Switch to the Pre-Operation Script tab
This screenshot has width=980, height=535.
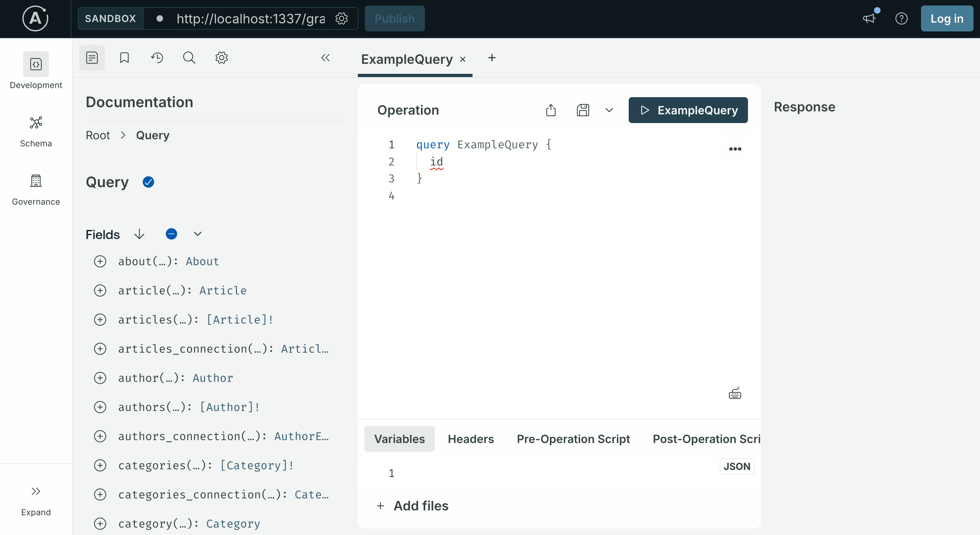(573, 439)
